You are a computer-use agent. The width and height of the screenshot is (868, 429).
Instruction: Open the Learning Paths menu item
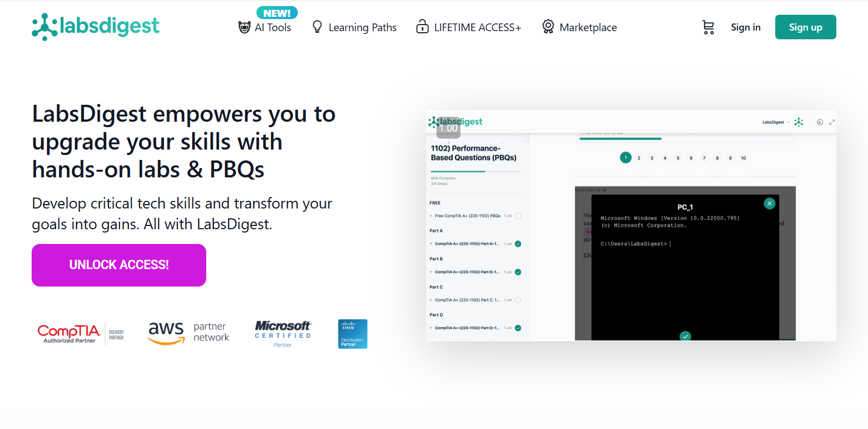[x=354, y=27]
